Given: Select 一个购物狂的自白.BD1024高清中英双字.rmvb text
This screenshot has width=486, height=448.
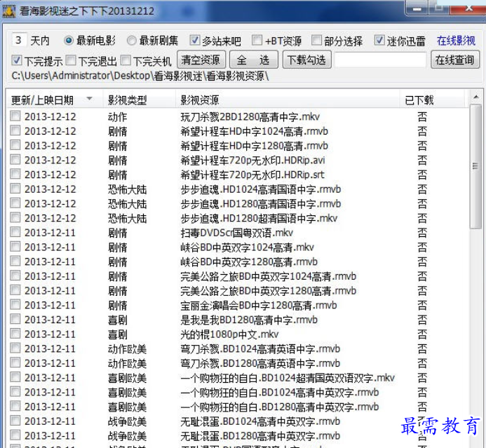Looking at the screenshot, I should click(x=280, y=392).
